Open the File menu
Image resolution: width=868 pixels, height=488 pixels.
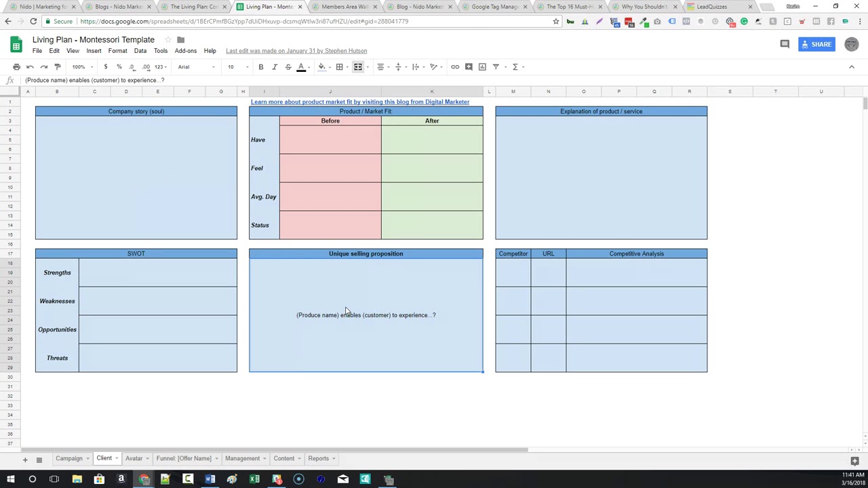coord(37,51)
